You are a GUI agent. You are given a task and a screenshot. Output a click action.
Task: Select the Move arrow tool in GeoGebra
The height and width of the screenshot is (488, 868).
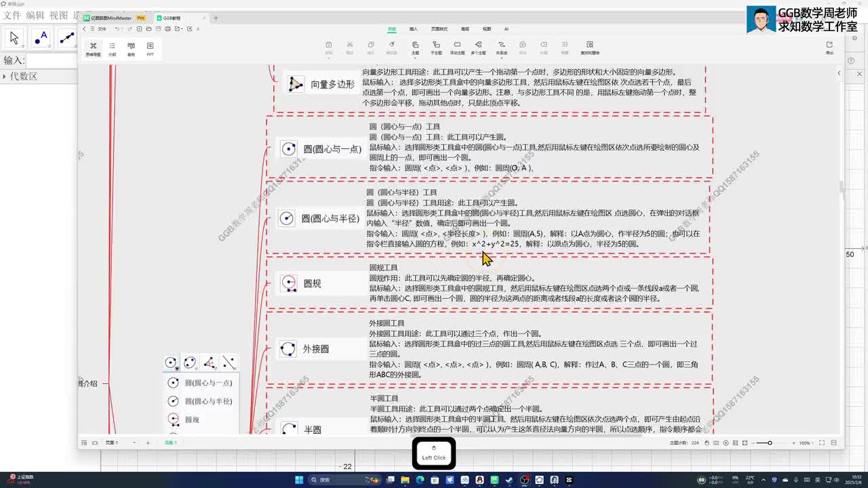(14, 39)
